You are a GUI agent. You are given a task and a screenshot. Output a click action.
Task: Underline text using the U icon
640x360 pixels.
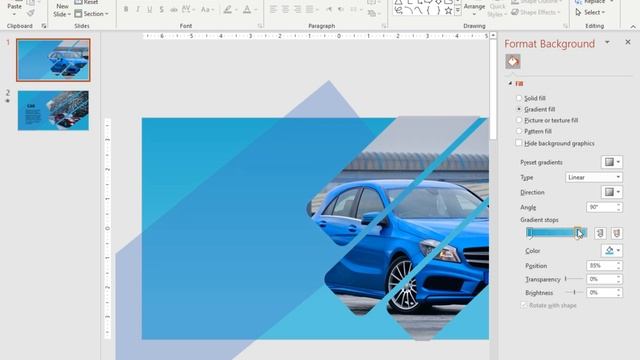(149, 9)
